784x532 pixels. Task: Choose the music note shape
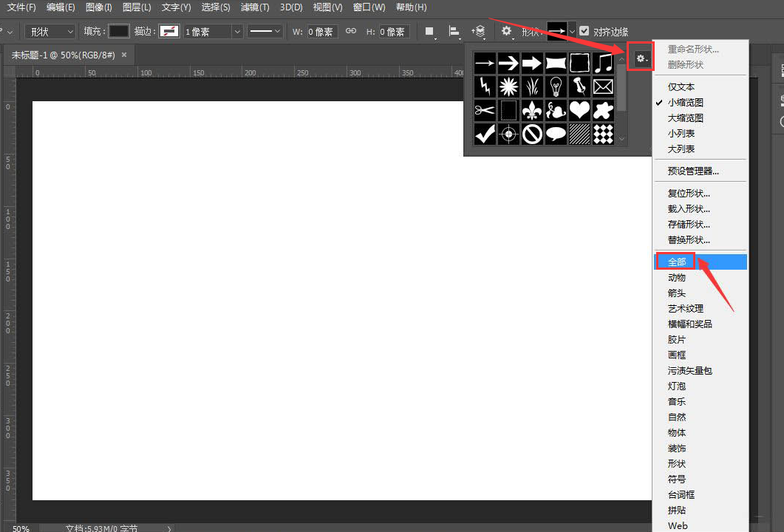(604, 64)
